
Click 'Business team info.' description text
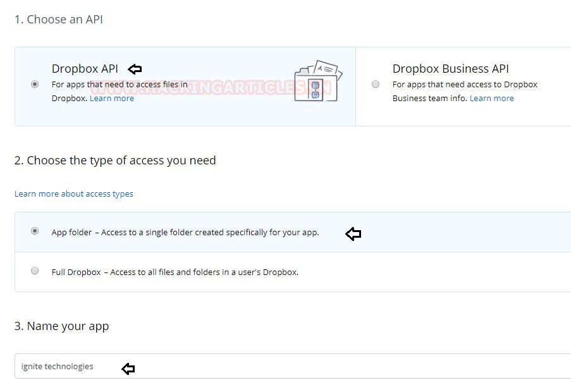click(x=430, y=98)
